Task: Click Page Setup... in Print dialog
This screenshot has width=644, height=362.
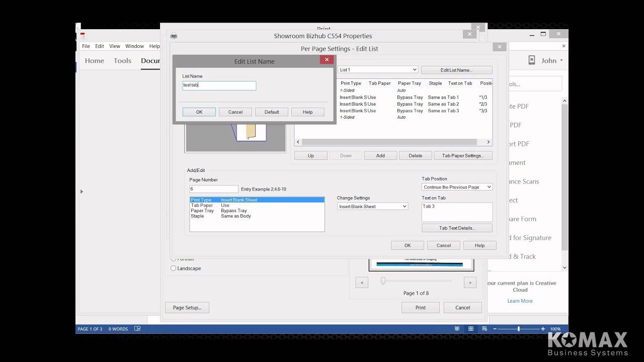Action: tap(187, 308)
